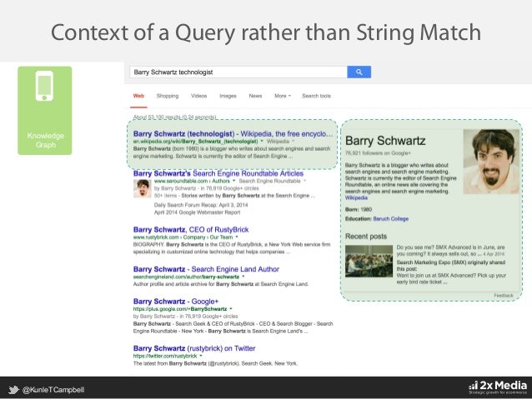Screen dimensions: 532x399
Task: Click the Barry Schwartz portrait in knowledge panel
Action: click(x=491, y=162)
